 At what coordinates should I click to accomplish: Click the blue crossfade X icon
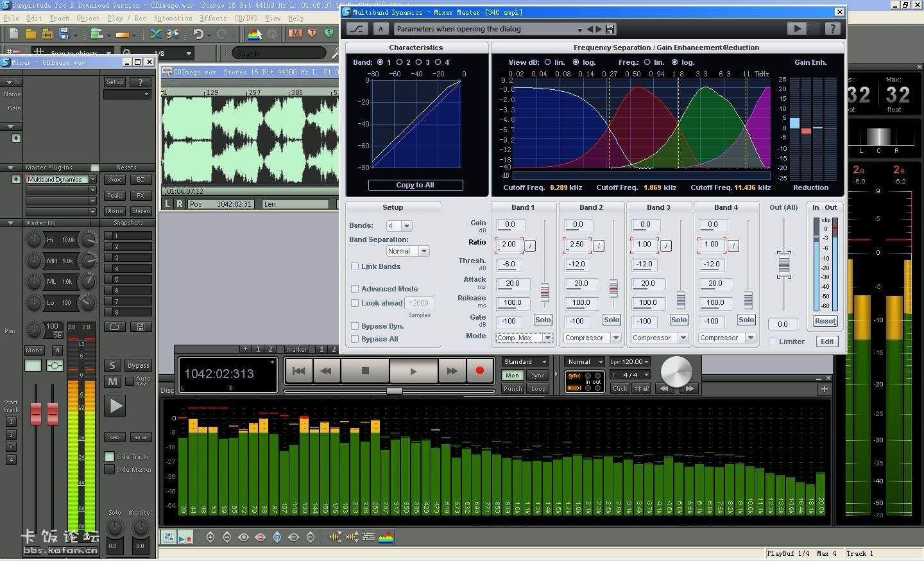tap(156, 33)
